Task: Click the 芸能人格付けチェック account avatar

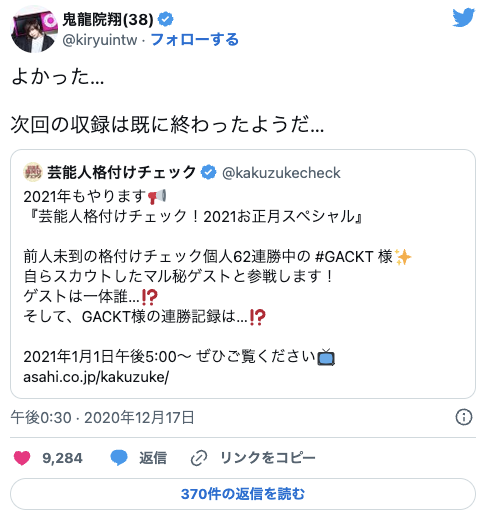Action: [x=33, y=172]
